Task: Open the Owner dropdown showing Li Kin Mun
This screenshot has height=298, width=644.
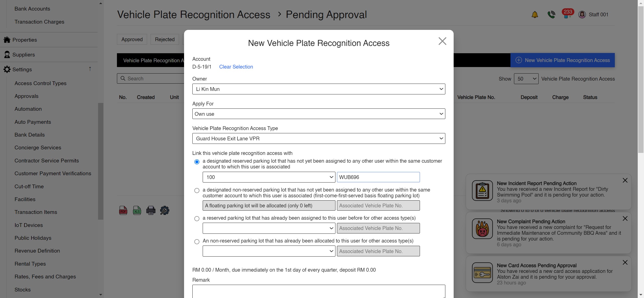Action: (x=318, y=89)
